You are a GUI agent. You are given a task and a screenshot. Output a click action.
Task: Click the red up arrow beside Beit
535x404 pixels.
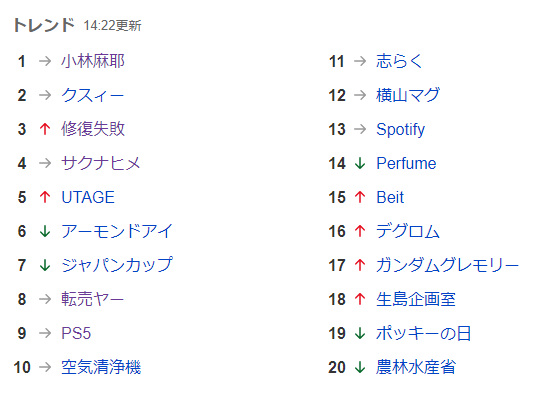(x=360, y=197)
